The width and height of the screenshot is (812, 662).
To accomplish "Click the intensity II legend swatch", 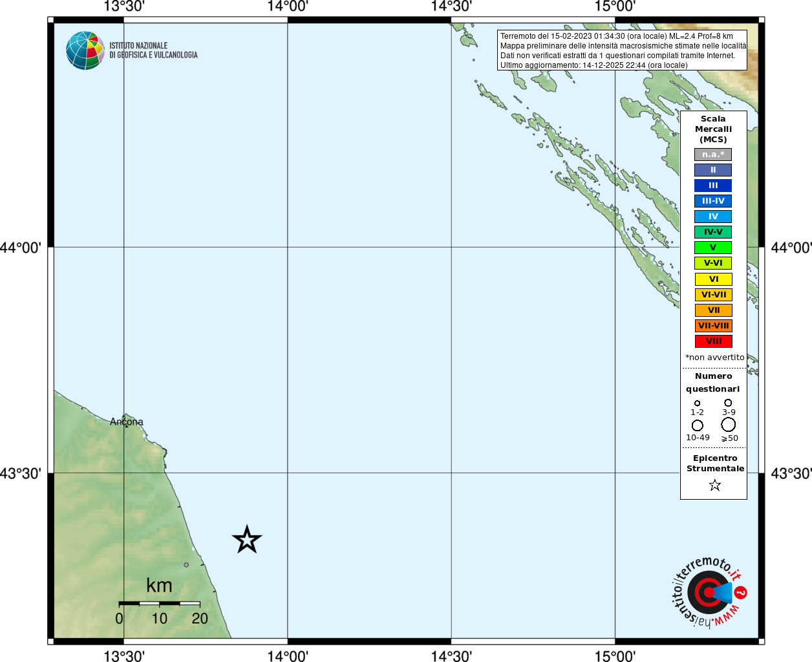I will pyautogui.click(x=713, y=170).
